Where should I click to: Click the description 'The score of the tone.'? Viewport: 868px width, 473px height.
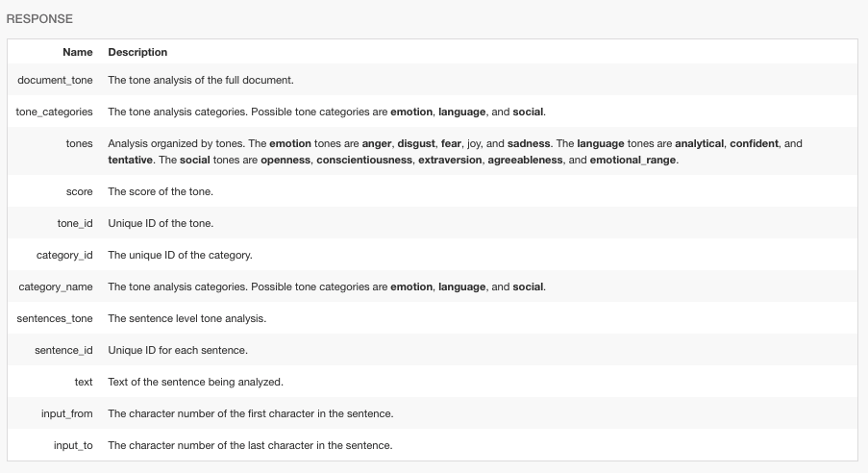[161, 191]
